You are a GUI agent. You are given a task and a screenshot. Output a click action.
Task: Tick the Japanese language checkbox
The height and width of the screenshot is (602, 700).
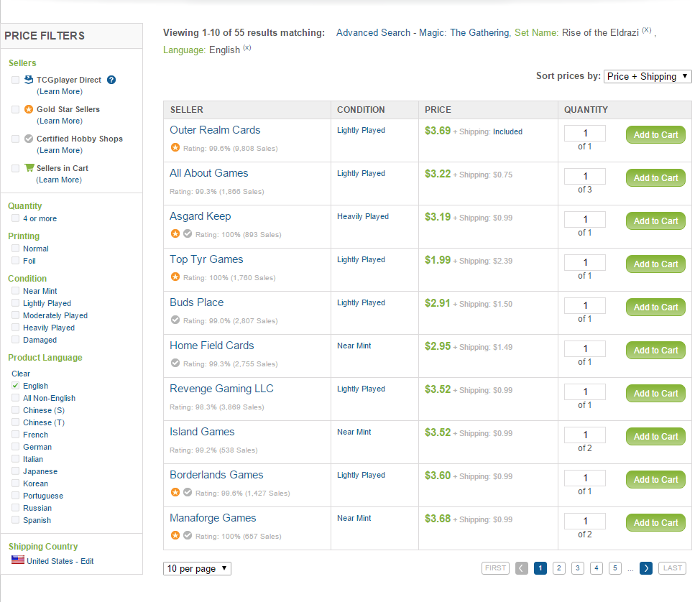tap(16, 471)
